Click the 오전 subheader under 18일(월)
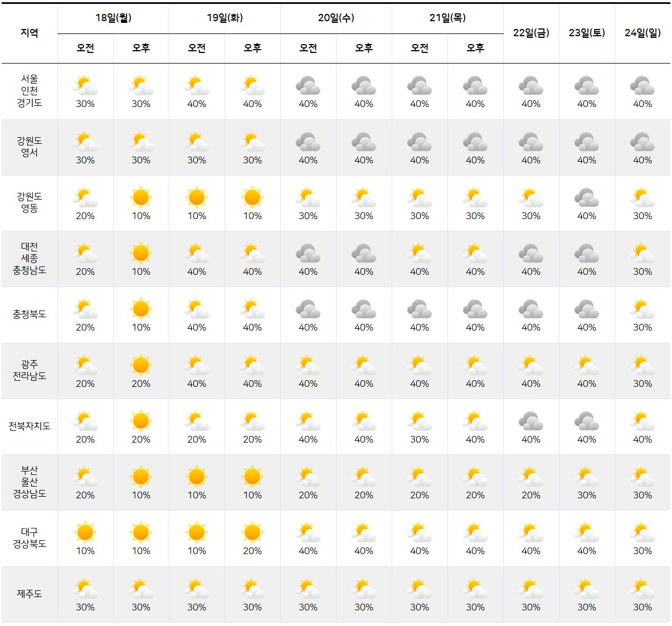672x626 pixels. pyautogui.click(x=85, y=48)
